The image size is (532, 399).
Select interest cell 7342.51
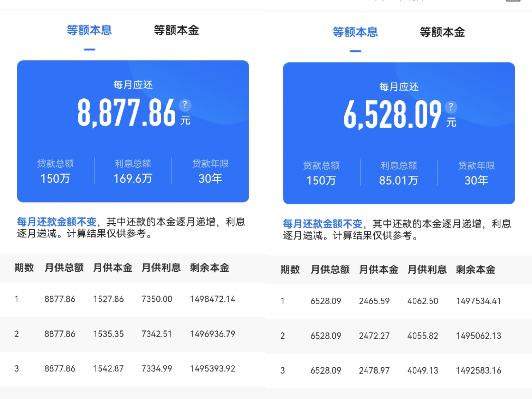coord(157,334)
